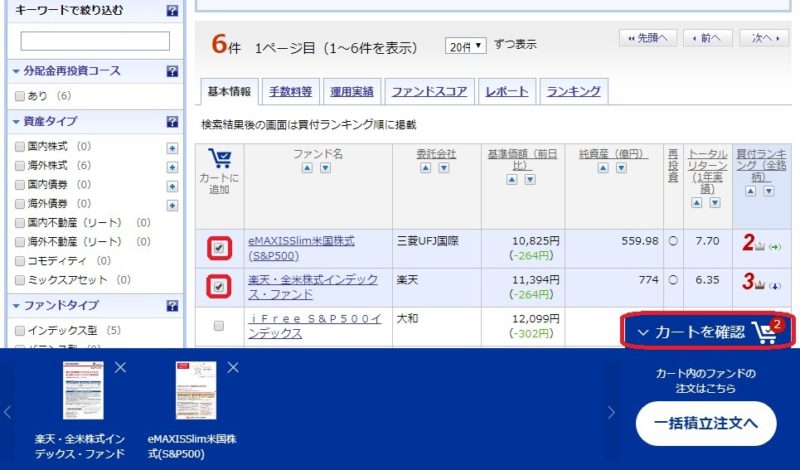Viewport: 800px width, 470px height.
Task: Sort 純資産 descending
Action: click(621, 168)
